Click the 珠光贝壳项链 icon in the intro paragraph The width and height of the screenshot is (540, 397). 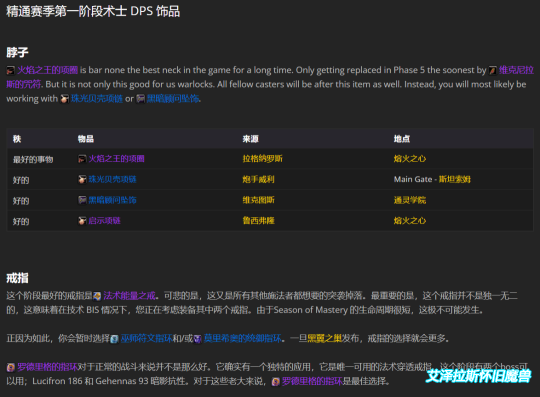[64, 99]
